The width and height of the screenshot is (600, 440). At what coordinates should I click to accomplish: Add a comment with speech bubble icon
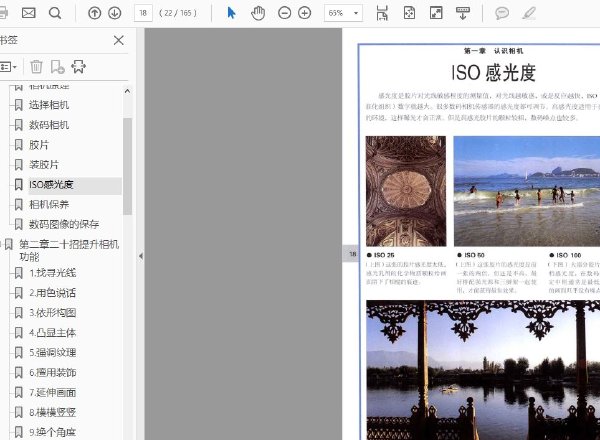pos(502,13)
